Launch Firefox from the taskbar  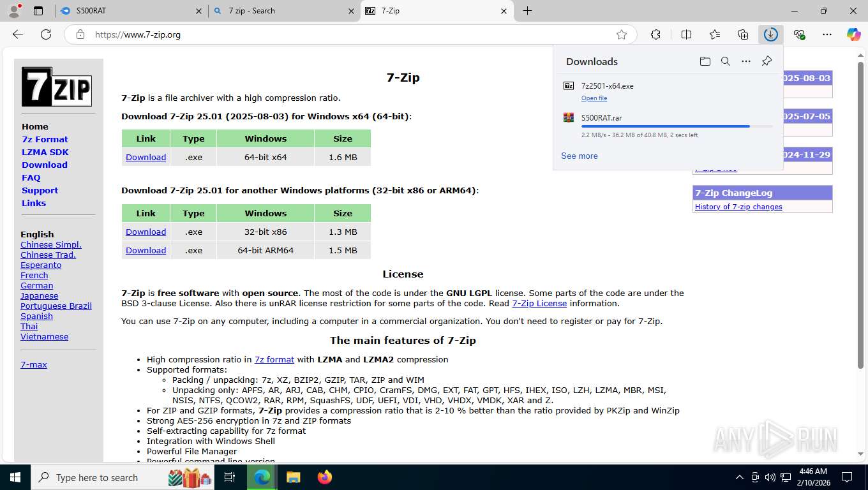325,477
